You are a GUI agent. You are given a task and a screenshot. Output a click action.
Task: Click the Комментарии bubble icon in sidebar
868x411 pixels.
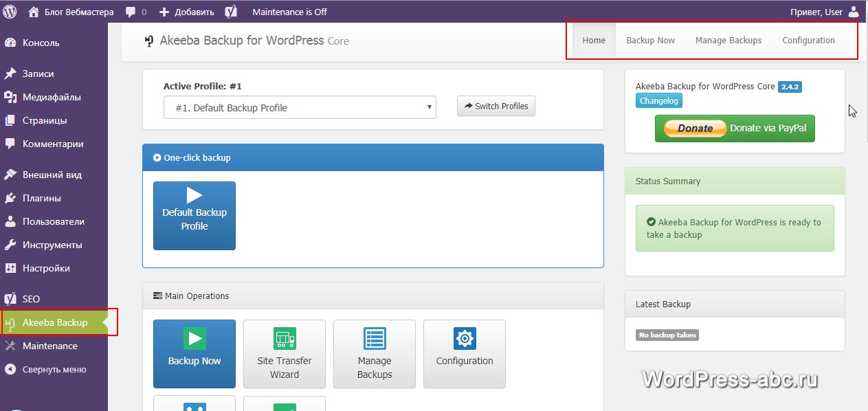coord(10,144)
